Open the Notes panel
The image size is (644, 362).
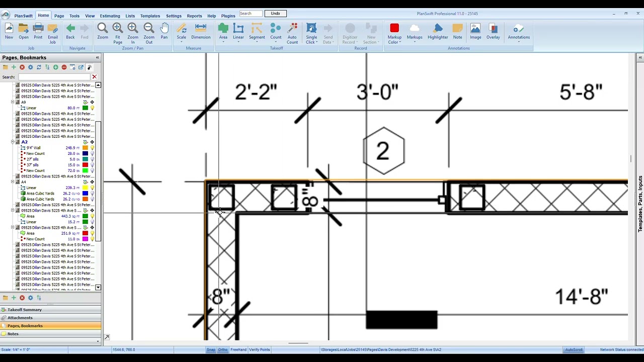50,334
